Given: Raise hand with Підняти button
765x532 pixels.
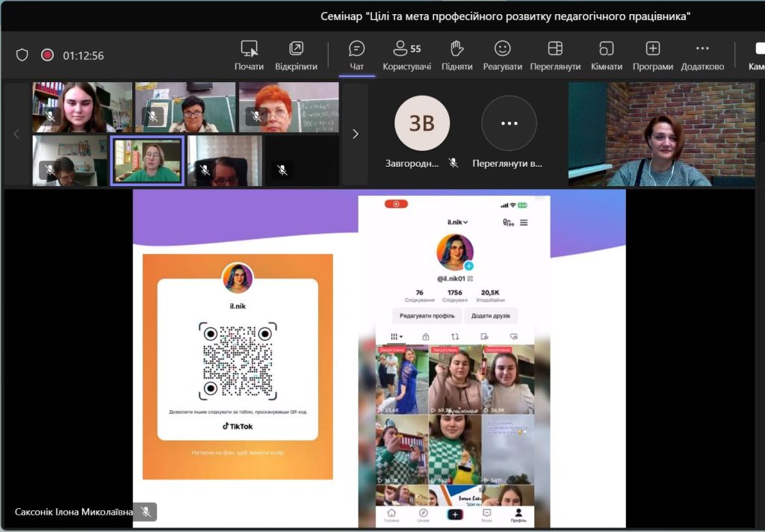Looking at the screenshot, I should pyautogui.click(x=456, y=55).
